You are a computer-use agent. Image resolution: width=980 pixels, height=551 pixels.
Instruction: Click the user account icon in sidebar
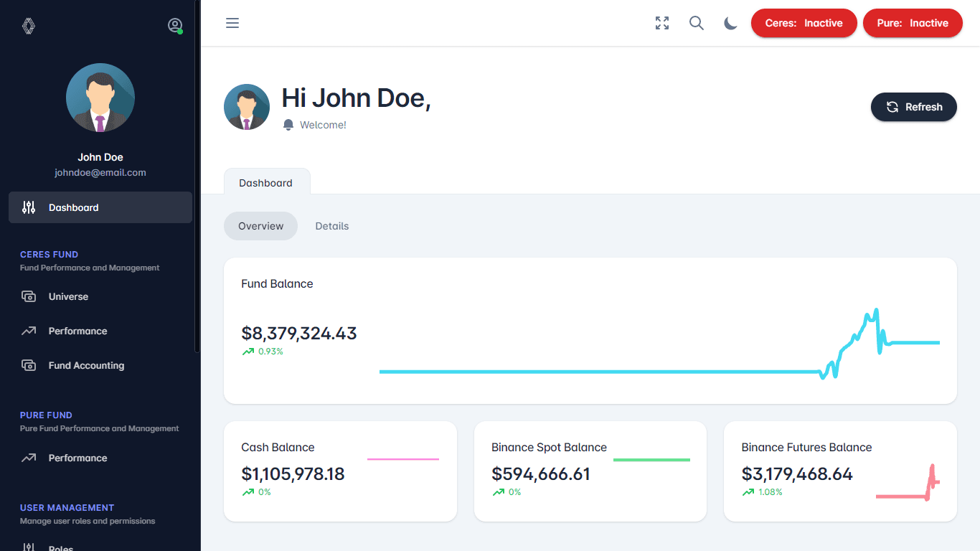[175, 26]
